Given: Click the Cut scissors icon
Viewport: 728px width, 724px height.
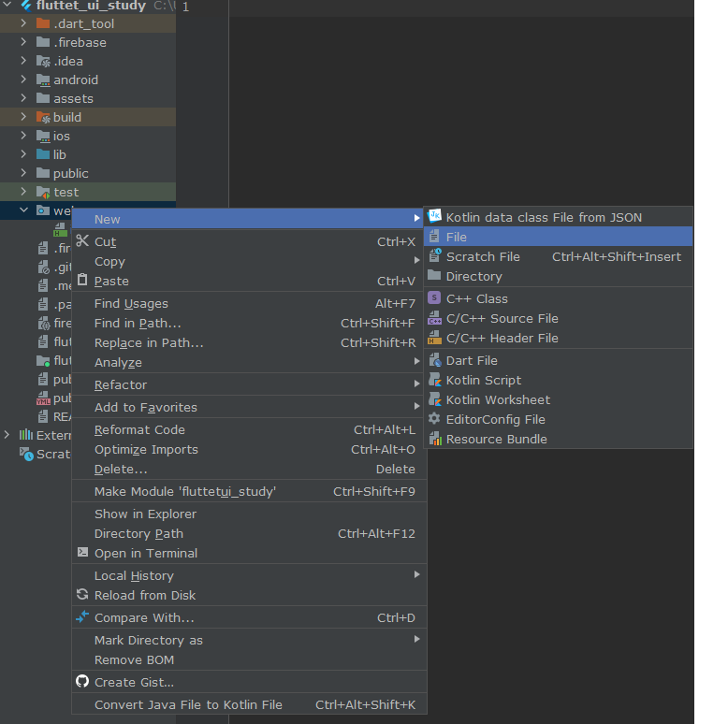Looking at the screenshot, I should click(x=82, y=241).
